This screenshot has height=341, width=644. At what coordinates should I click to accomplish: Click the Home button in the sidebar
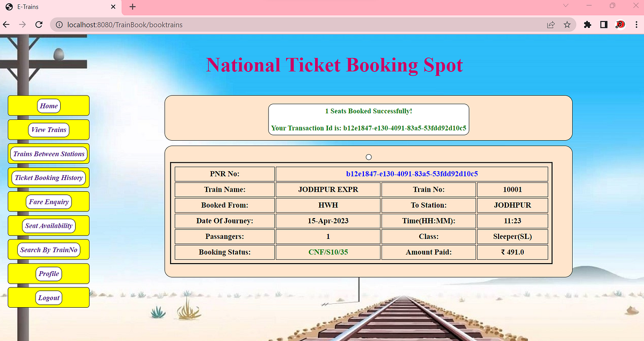(48, 106)
